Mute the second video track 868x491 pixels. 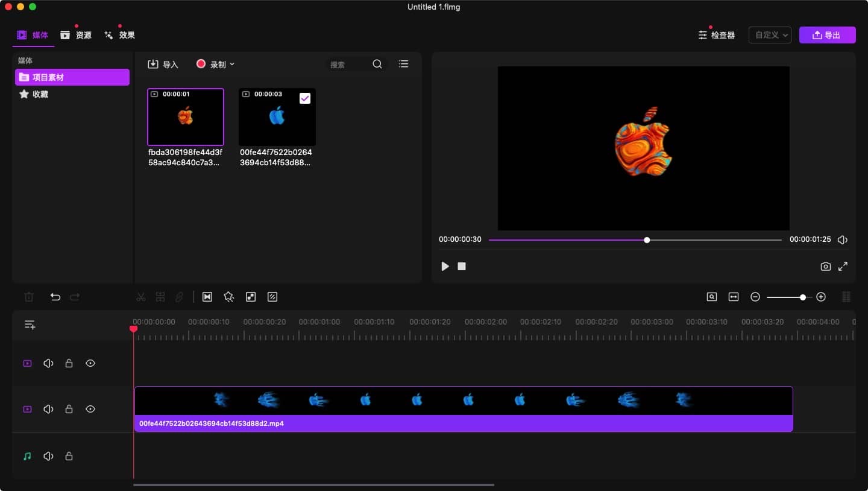click(48, 409)
